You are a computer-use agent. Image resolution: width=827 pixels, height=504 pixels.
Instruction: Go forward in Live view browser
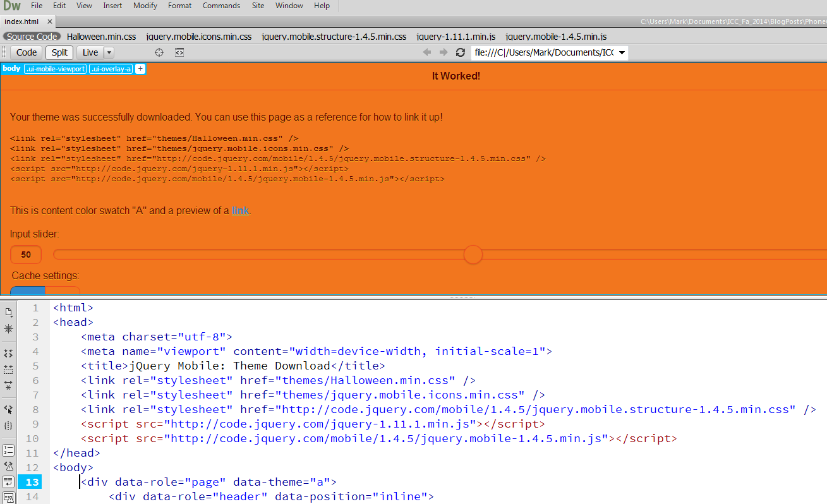(444, 52)
